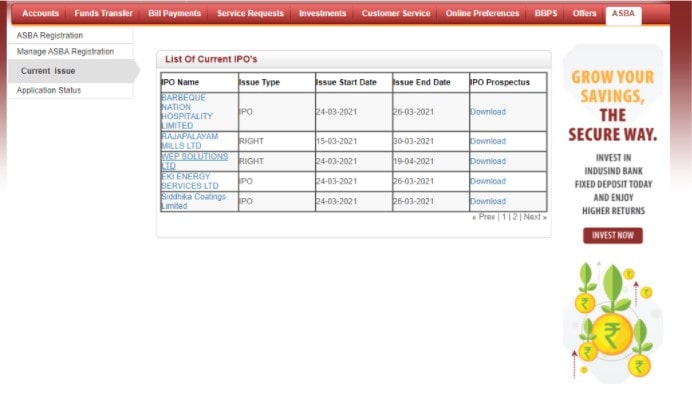This screenshot has height=393, width=692.
Task: Click Siddhika Coatings end date 26-03-2021
Action: pos(414,201)
